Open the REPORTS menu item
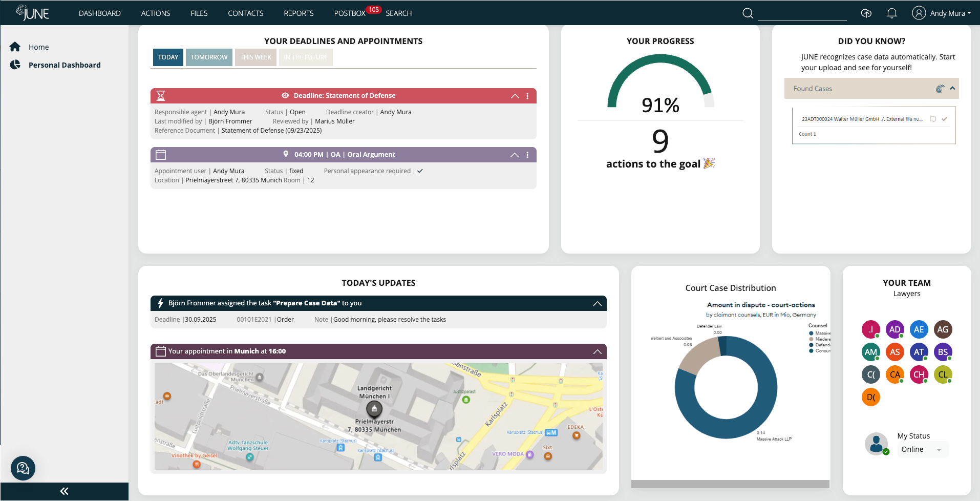The height and width of the screenshot is (501, 980). point(299,13)
